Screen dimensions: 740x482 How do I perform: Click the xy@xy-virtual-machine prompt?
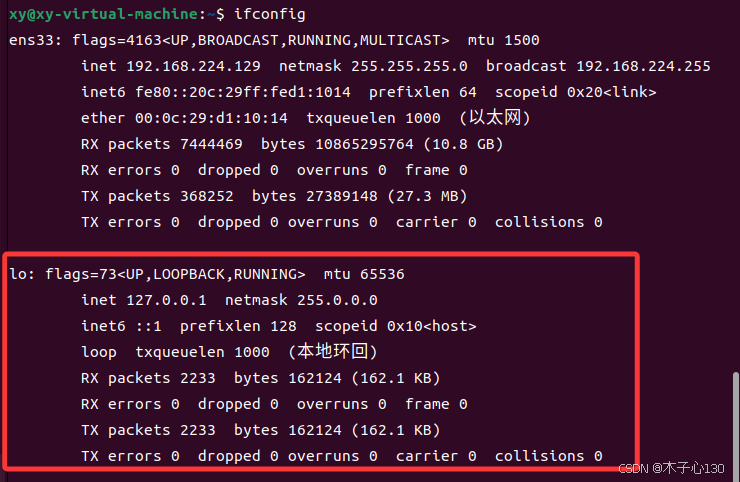103,14
